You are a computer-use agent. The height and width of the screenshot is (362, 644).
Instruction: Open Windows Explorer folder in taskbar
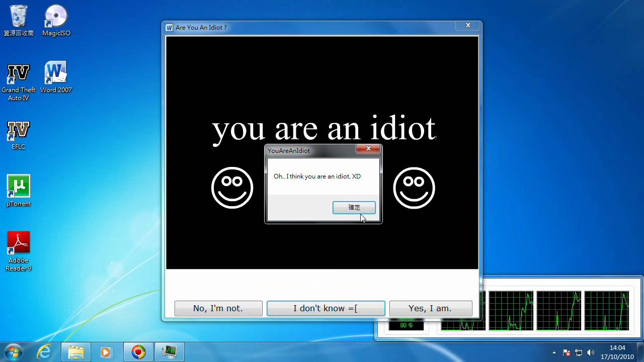click(x=76, y=352)
